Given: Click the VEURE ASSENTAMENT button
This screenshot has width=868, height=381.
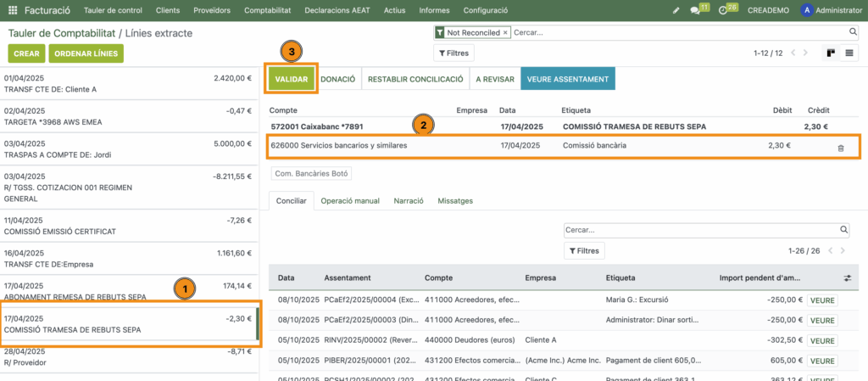Looking at the screenshot, I should tap(567, 79).
